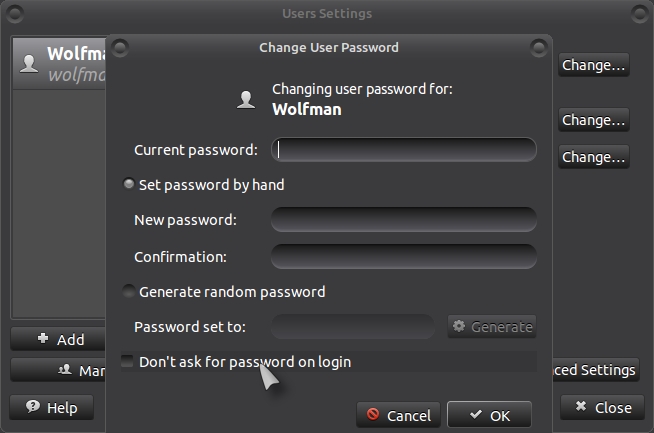Click the red cancel icon
The height and width of the screenshot is (433, 654).
pos(373,415)
